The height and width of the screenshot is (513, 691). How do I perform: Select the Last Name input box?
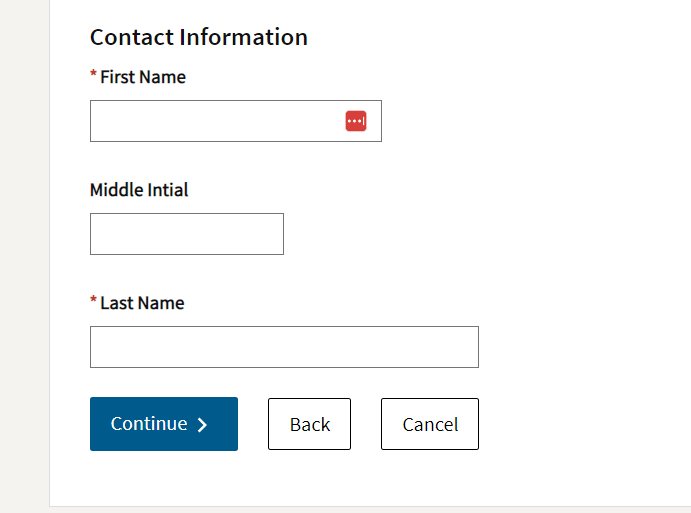tap(284, 347)
